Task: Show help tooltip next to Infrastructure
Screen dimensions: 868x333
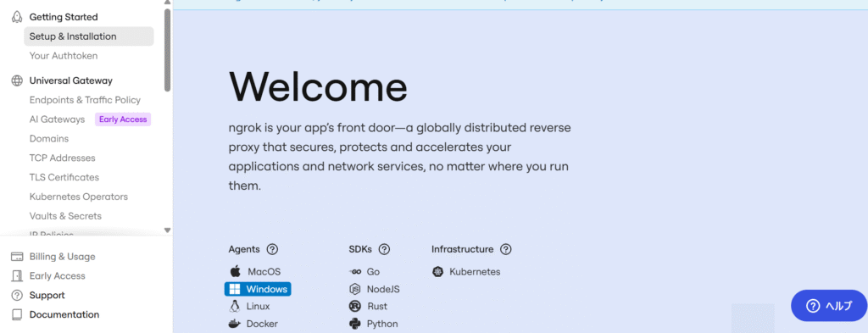Action: [x=506, y=249]
